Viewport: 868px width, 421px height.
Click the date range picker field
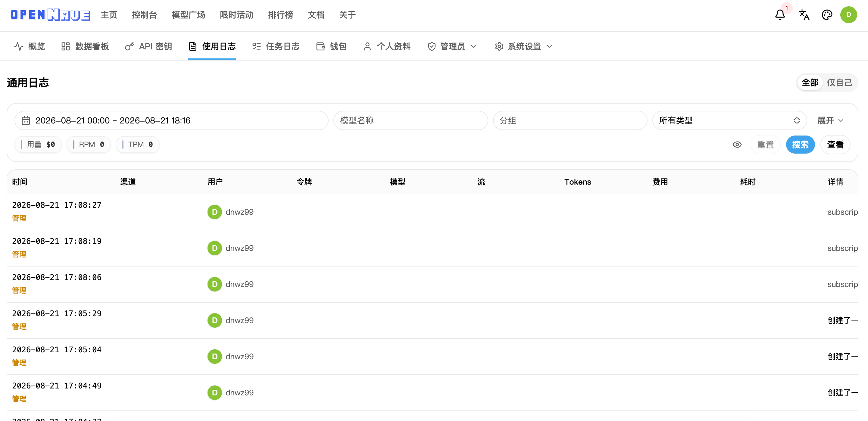point(171,120)
